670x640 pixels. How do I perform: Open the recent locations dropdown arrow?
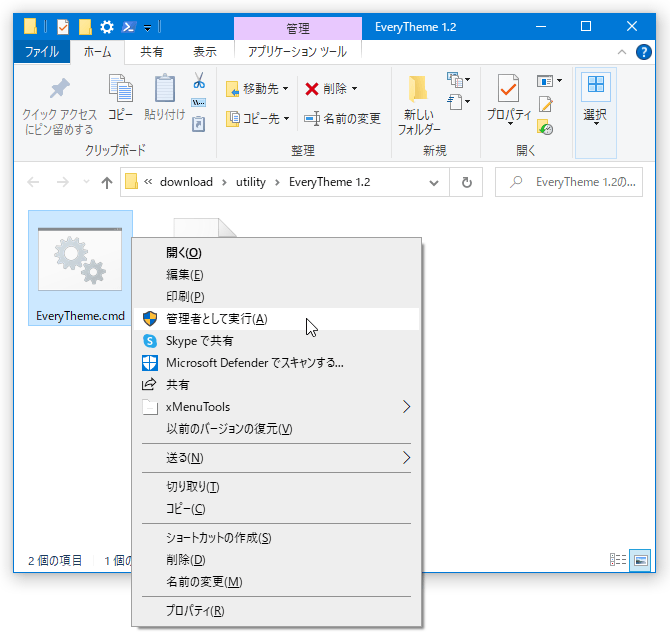pyautogui.click(x=86, y=182)
